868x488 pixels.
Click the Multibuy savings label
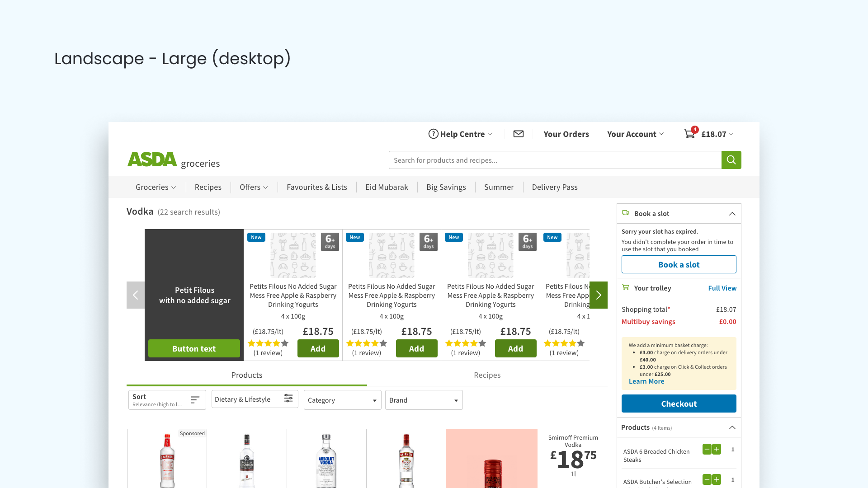click(x=648, y=322)
